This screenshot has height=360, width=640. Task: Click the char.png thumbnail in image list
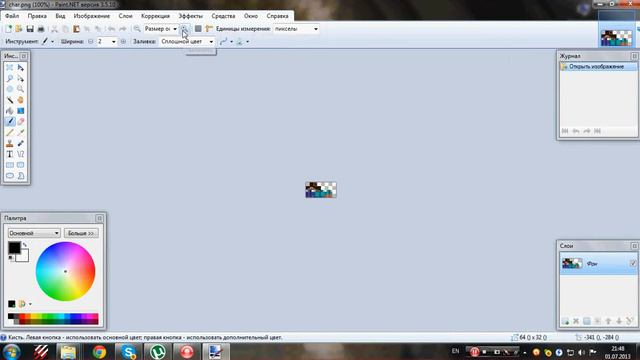[x=616, y=38]
